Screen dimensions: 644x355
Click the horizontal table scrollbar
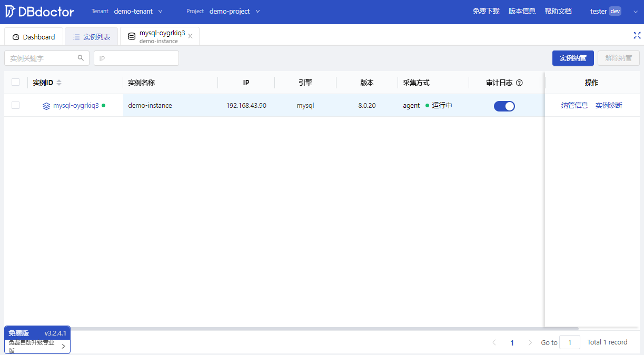pos(291,329)
